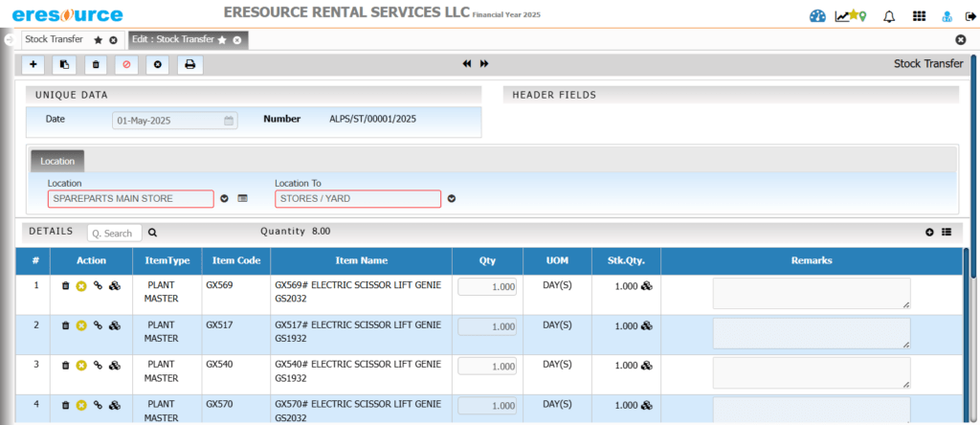Delete row 1 using its trash icon

pos(65,286)
